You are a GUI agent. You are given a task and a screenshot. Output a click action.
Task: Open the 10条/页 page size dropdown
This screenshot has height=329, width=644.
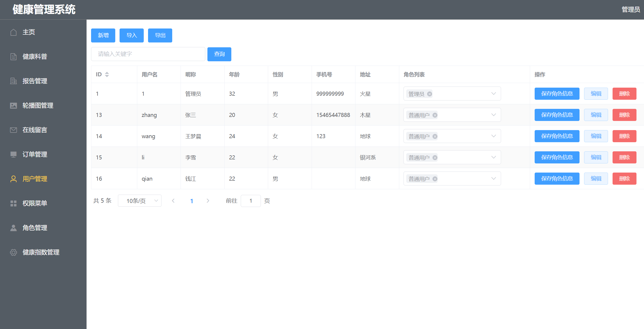click(x=140, y=201)
